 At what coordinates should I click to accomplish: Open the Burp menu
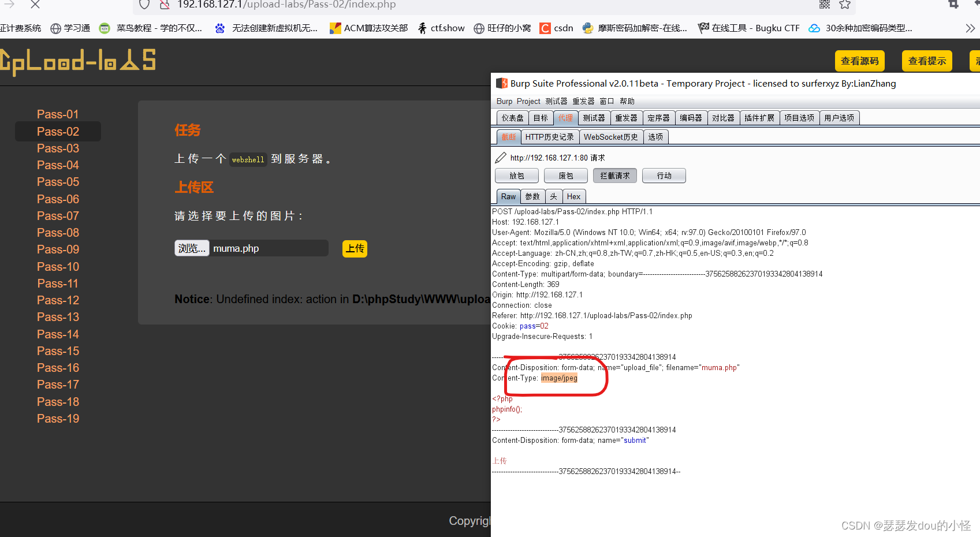(504, 101)
